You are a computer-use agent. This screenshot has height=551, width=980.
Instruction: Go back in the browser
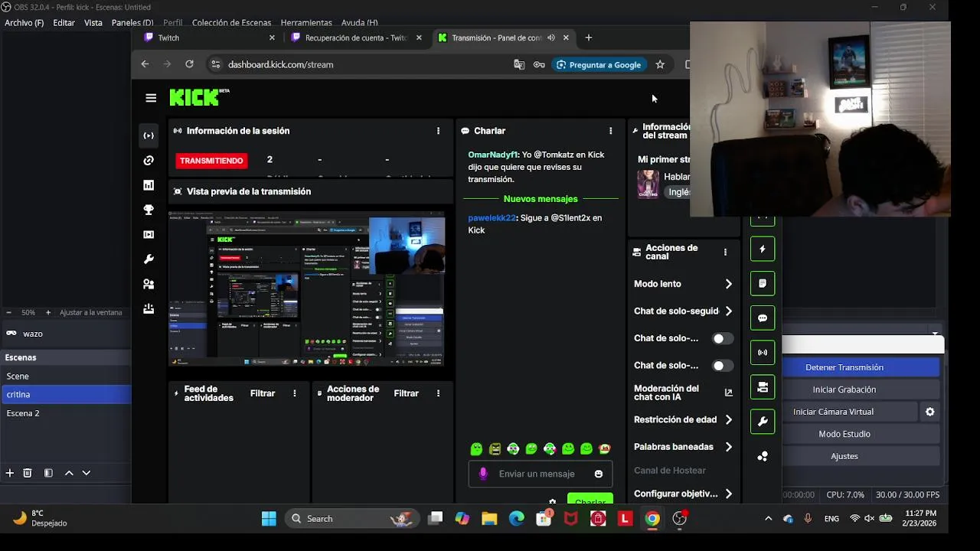(x=145, y=64)
